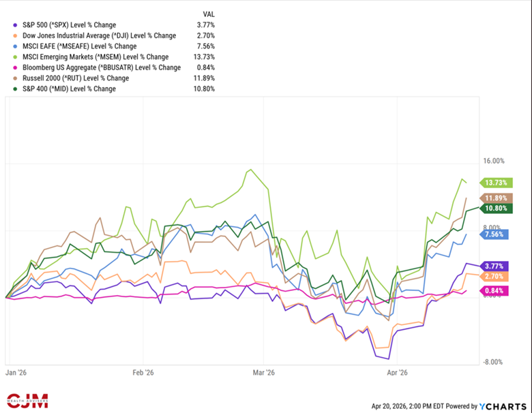Click the 0.84% pink value flag
Image resolution: width=532 pixels, height=413 pixels.
click(492, 292)
